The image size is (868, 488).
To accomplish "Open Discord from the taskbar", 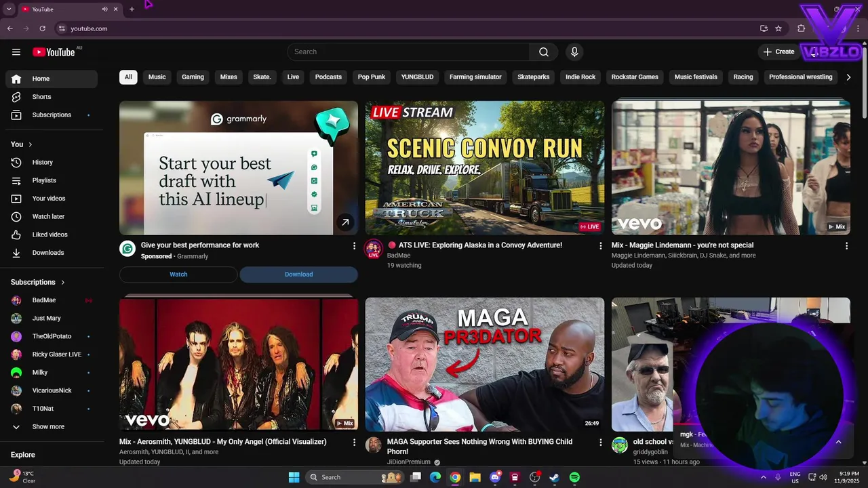I will pyautogui.click(x=496, y=477).
